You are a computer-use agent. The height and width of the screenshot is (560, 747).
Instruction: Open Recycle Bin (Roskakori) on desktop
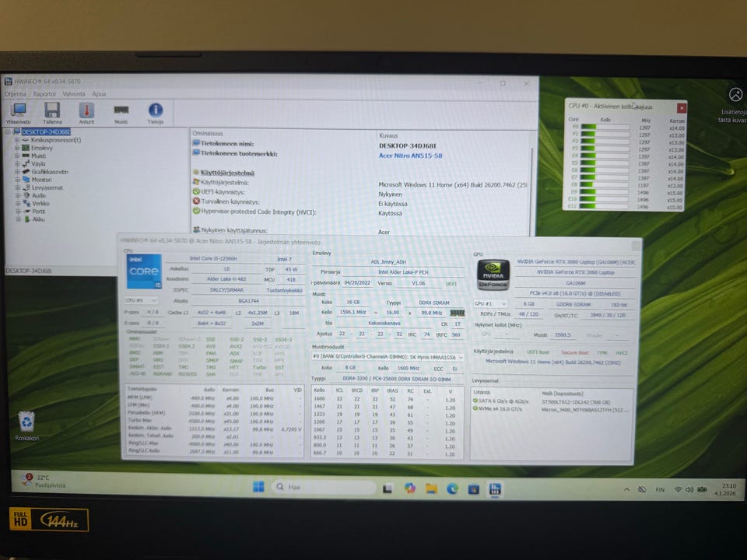(x=26, y=425)
